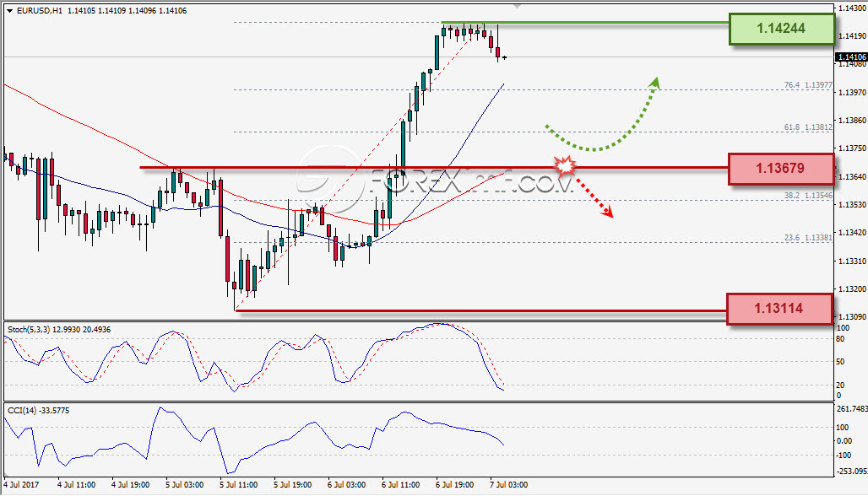This screenshot has width=868, height=496.
Task: Click the -253.095 value on CCI axis
Action: click(x=852, y=472)
